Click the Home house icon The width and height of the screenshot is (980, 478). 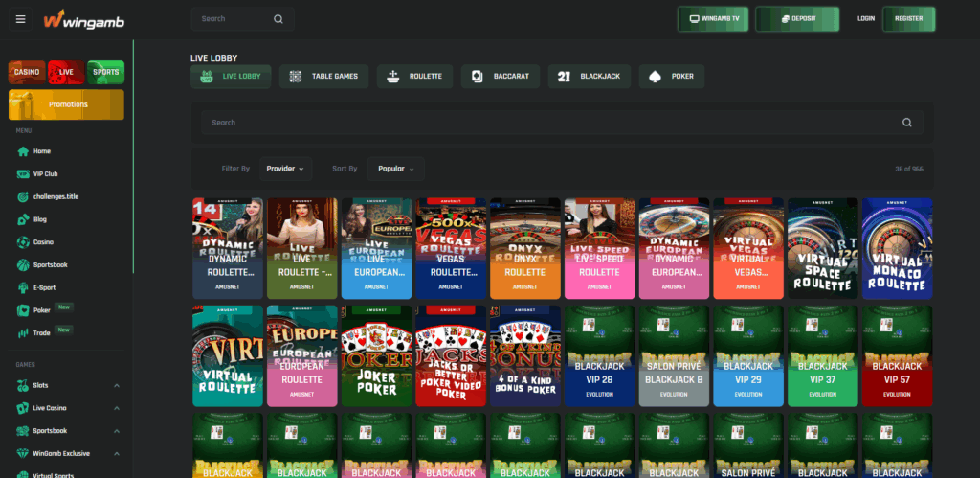point(23,151)
